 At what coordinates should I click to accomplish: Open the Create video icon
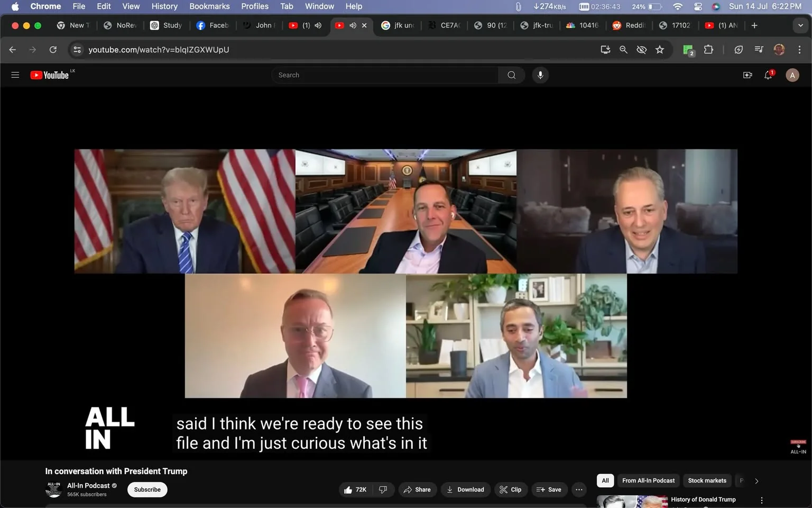[748, 75]
